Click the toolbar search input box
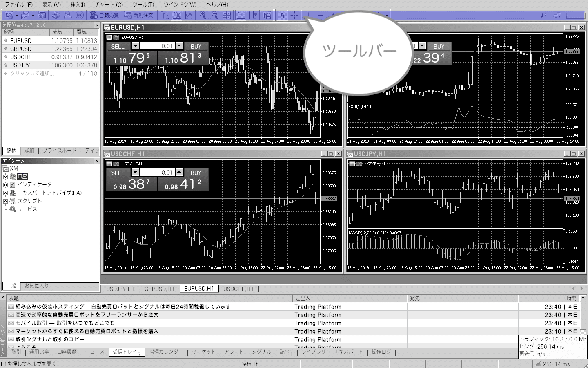Screen dimensions: 588x368 point(576,16)
